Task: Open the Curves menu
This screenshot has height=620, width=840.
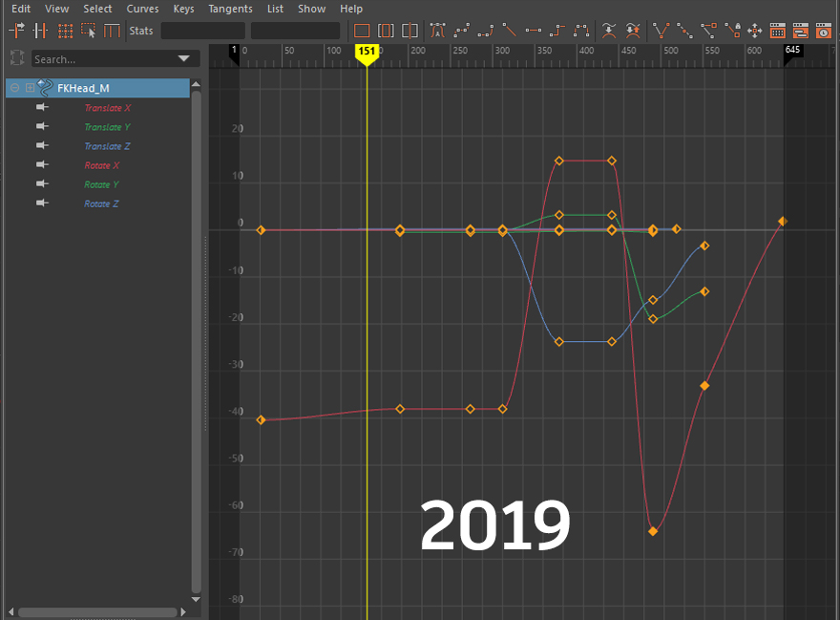Action: tap(142, 9)
